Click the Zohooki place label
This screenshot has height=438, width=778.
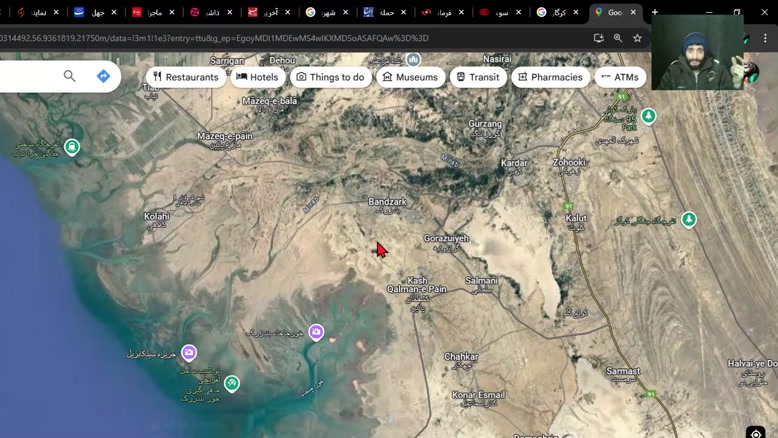tap(569, 162)
